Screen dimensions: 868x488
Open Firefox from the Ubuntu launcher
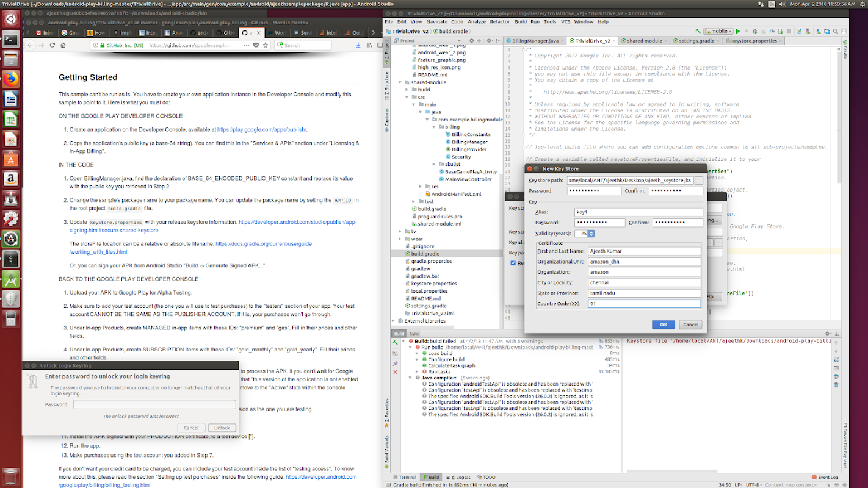(10, 79)
